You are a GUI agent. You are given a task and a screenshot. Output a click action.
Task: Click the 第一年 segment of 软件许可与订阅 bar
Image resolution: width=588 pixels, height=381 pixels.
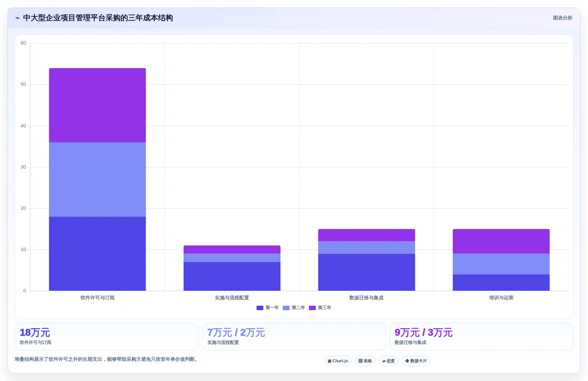pyautogui.click(x=97, y=254)
